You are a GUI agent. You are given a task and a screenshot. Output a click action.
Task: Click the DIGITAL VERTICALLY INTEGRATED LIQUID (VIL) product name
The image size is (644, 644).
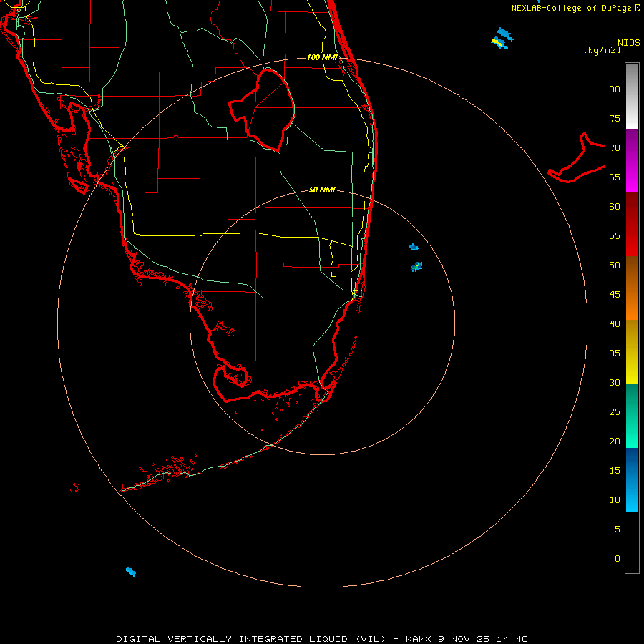pyautogui.click(x=250, y=639)
